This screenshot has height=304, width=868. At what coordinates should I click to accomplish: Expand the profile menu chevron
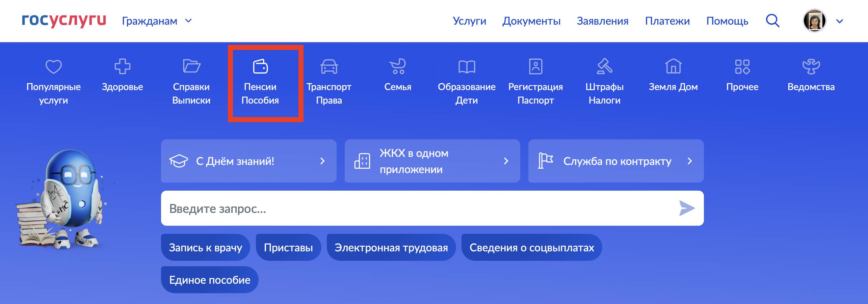click(x=839, y=21)
